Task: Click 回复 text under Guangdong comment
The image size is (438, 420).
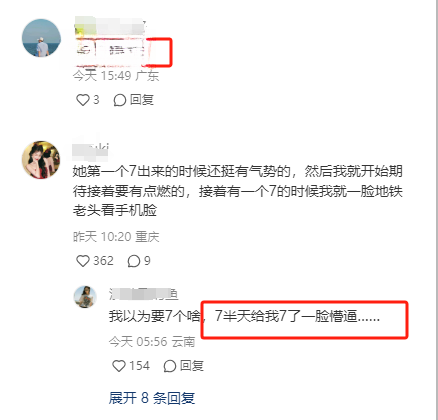Action: (x=142, y=100)
